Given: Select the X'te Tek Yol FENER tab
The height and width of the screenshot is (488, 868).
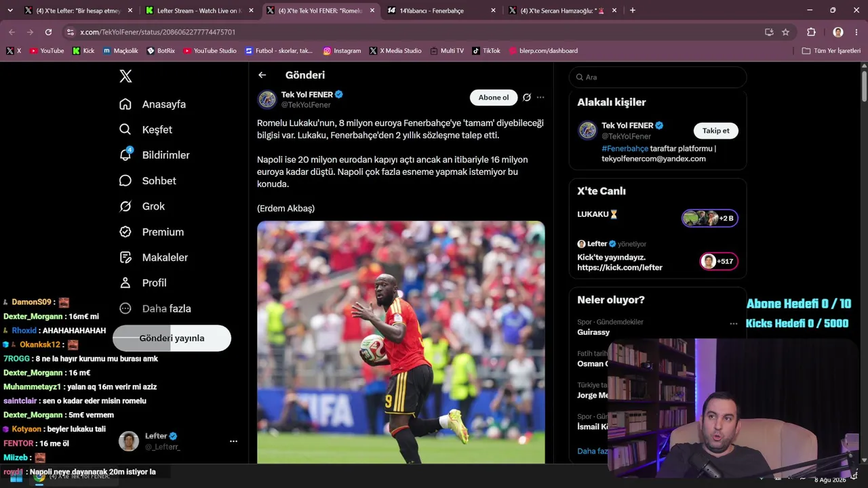Looking at the screenshot, I should [x=321, y=10].
